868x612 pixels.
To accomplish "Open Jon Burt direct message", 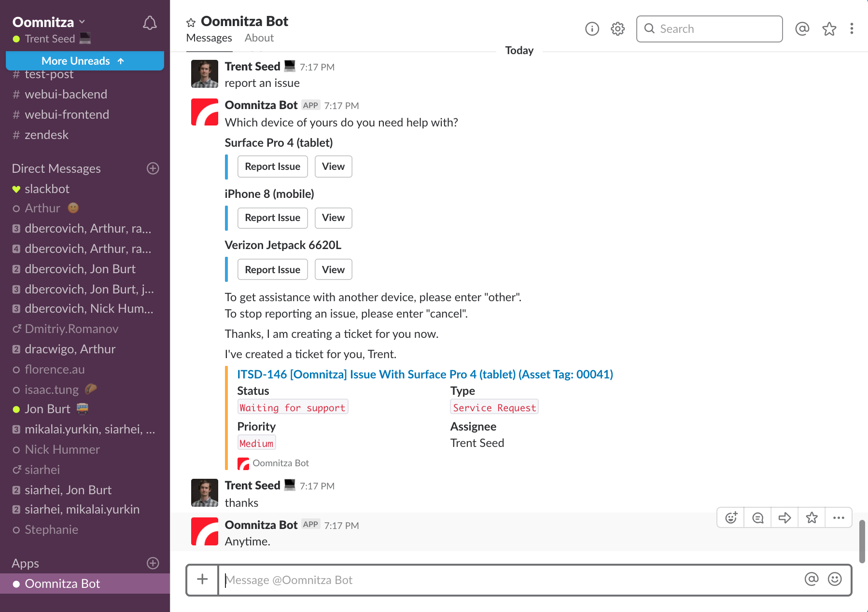I will click(85, 409).
